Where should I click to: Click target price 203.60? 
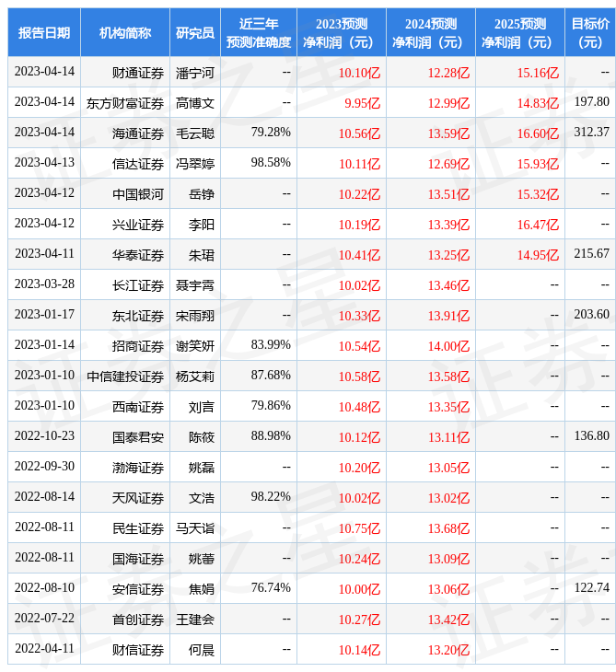click(x=591, y=314)
